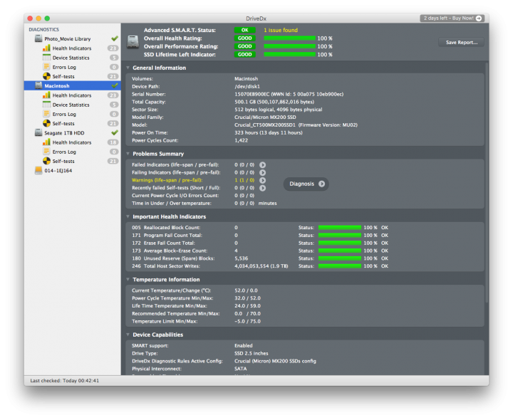Click arrow icon next to Failing Indicators
Screen dimensions: 513x420
262,172
